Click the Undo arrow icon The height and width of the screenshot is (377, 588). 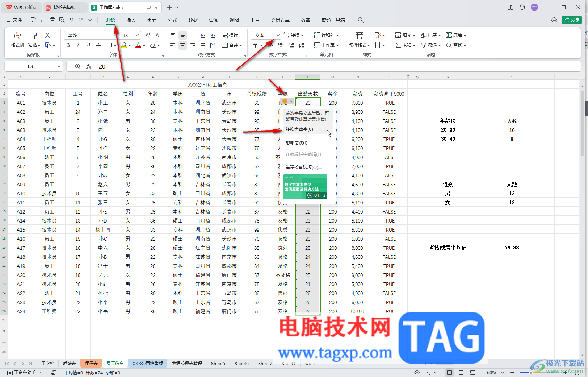point(71,20)
